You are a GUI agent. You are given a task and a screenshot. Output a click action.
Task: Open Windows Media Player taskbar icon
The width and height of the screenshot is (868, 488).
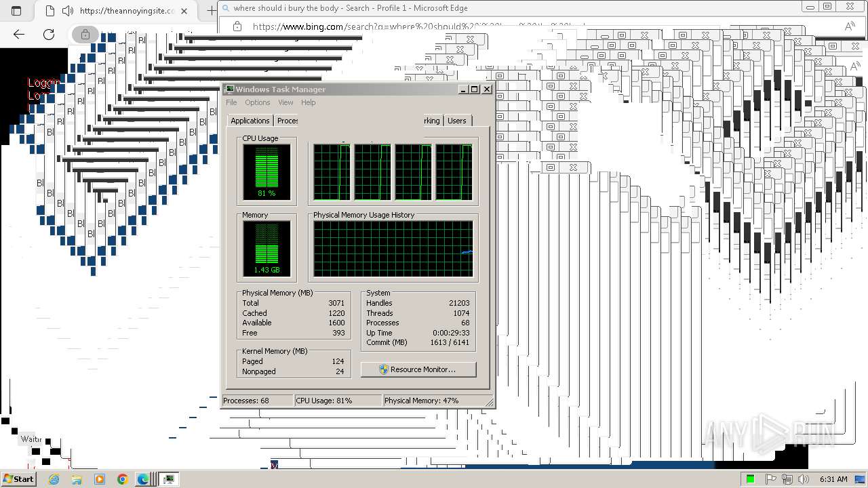click(x=100, y=479)
